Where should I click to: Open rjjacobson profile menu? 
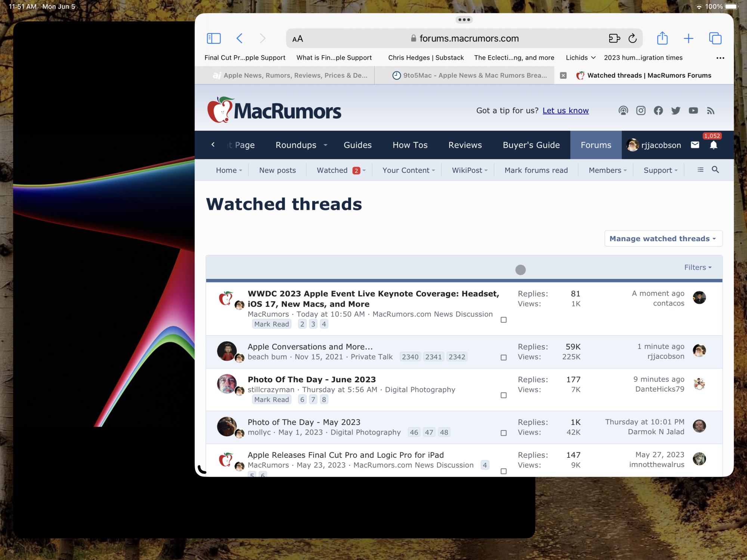[x=654, y=145]
